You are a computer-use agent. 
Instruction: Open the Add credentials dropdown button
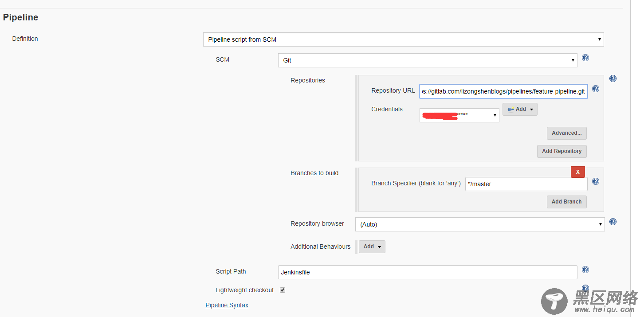(520, 109)
